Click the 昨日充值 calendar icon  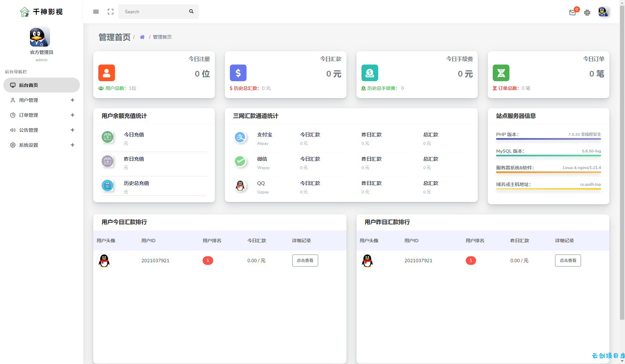(x=107, y=161)
